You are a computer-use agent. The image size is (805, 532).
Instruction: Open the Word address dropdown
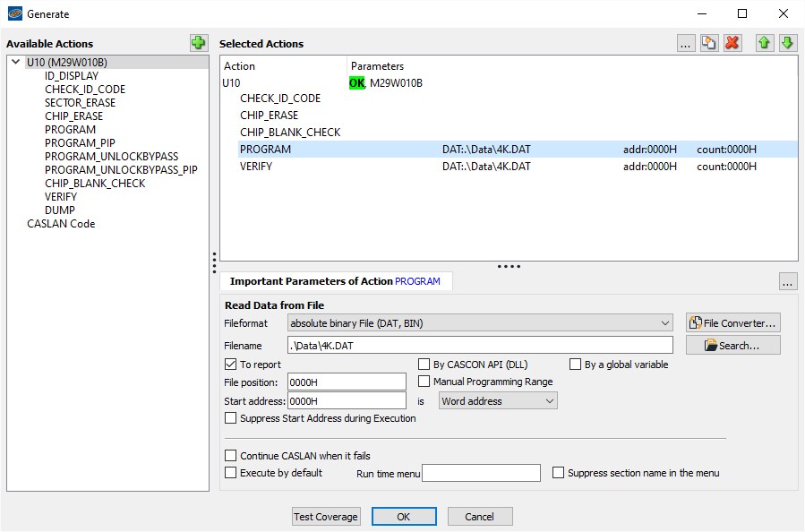click(498, 401)
